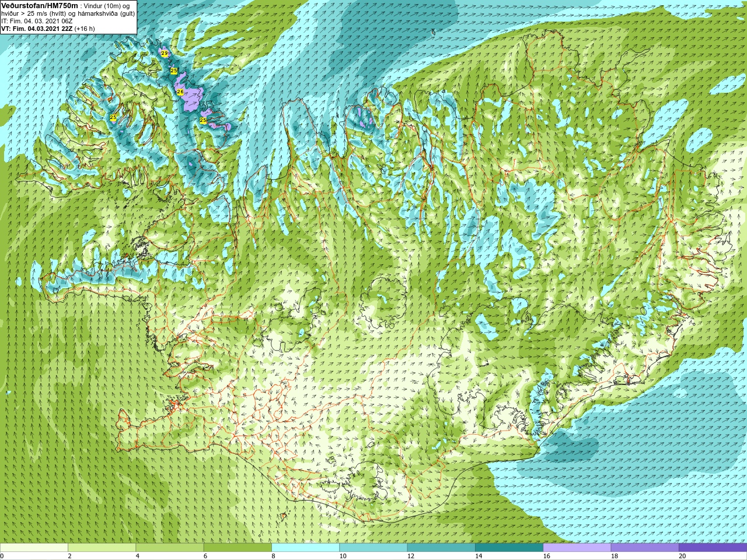This screenshot has height=560, width=747.
Task: Select the teal 12–14 legend swatch
Action: 441,548
